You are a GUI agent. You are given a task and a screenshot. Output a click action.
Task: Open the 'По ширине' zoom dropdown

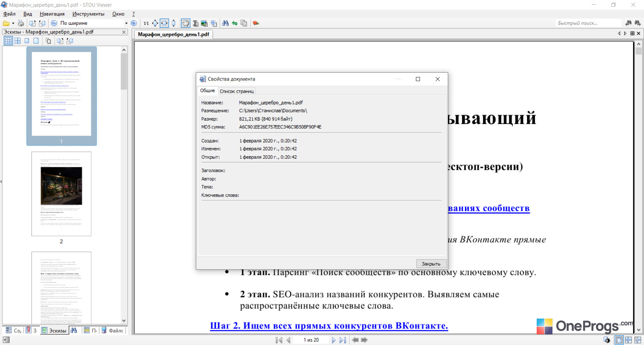126,23
